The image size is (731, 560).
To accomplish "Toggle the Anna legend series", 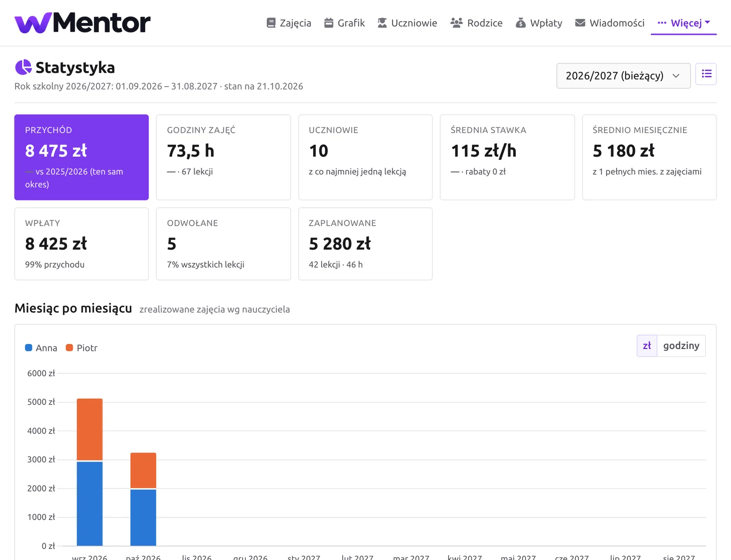I will tap(41, 348).
